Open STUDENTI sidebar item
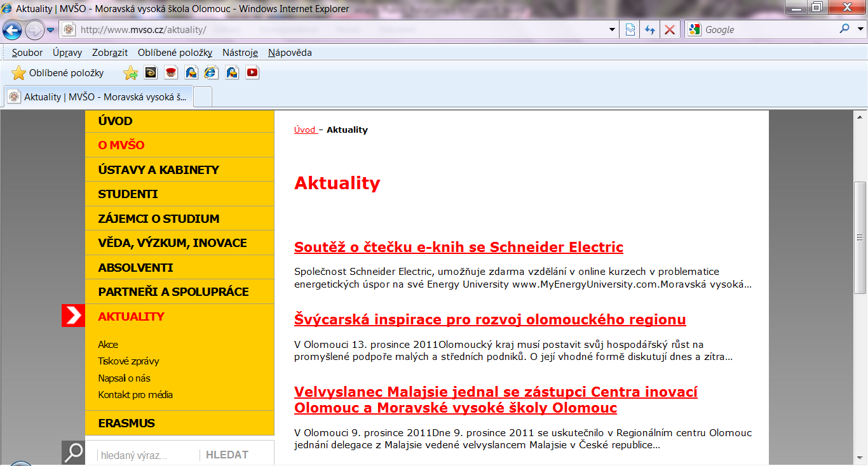The height and width of the screenshot is (466, 868). coord(180,194)
